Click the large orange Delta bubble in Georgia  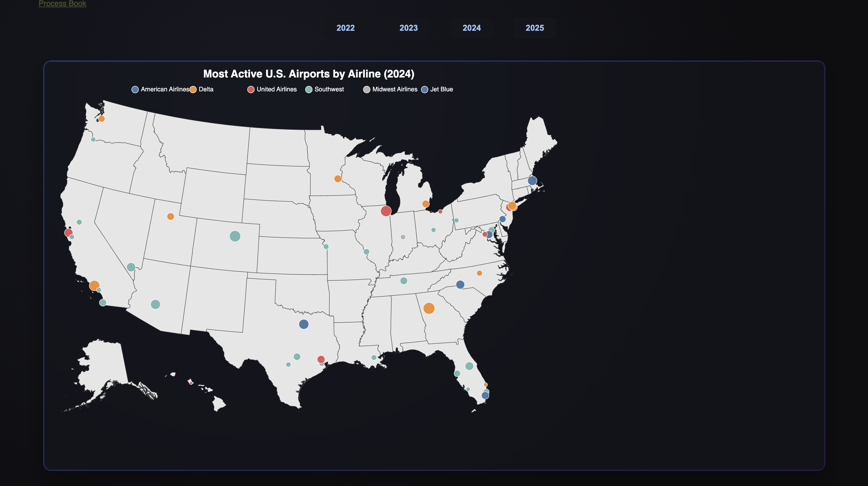(429, 308)
